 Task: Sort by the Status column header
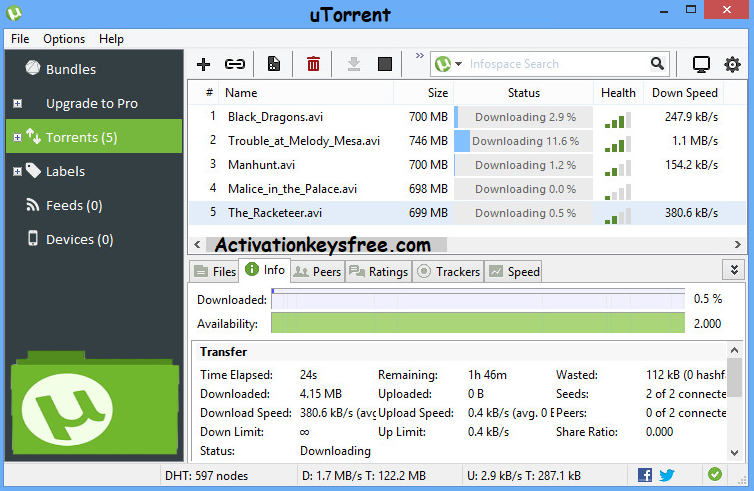524,93
